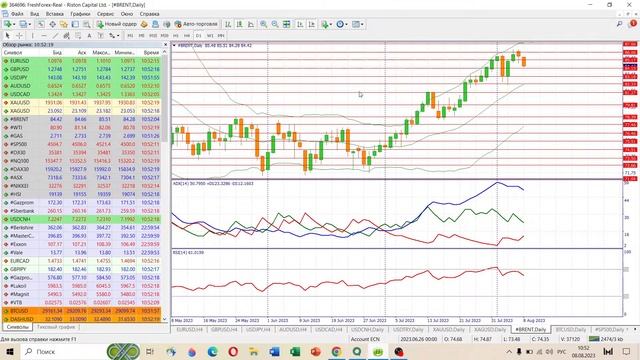
Task: Open the new chart dropdown arrow
Action: (14, 24)
